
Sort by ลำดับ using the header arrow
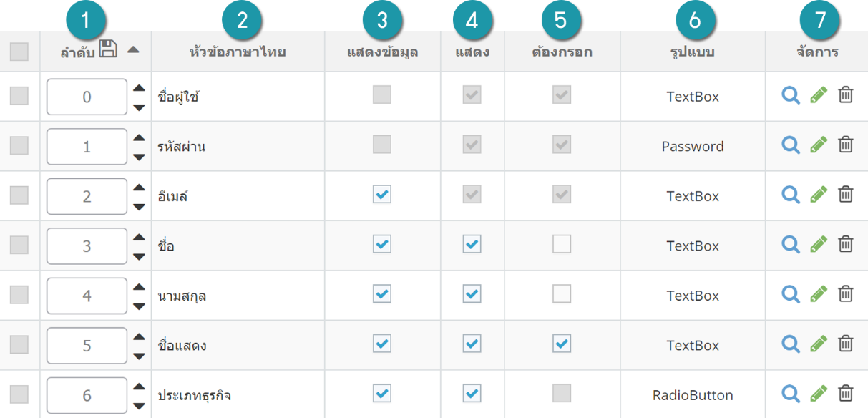[133, 50]
